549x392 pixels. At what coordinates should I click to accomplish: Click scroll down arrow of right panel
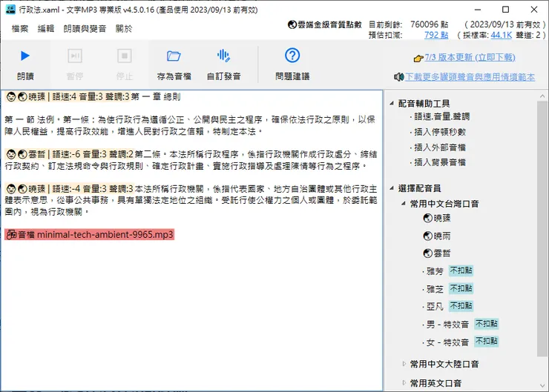tap(542, 386)
